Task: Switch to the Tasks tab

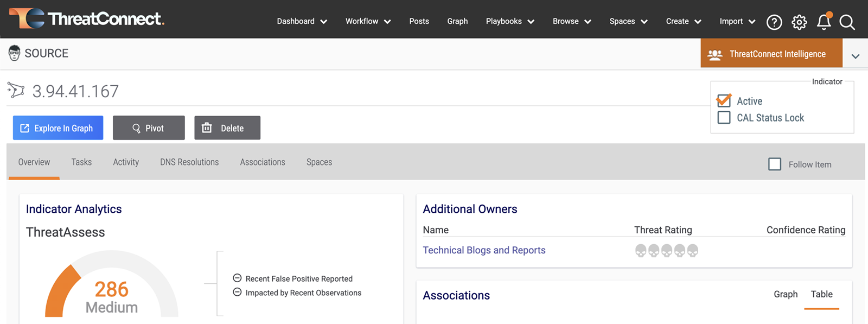Action: (81, 162)
